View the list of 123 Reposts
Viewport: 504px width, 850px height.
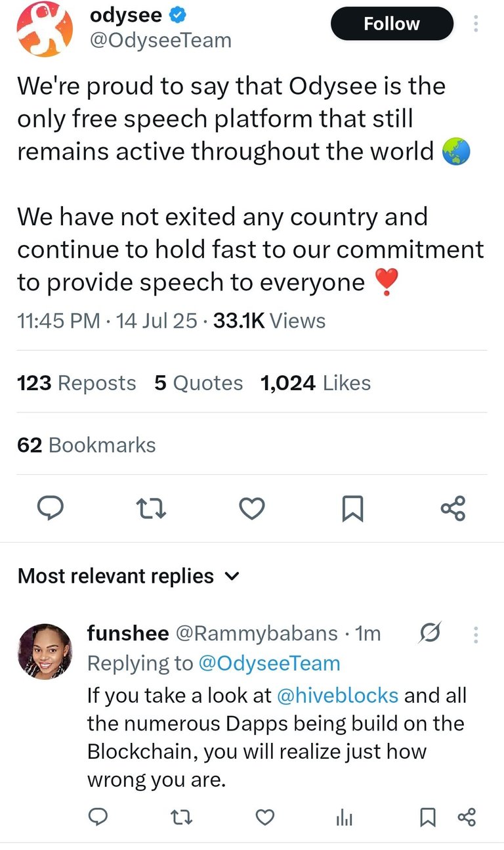click(x=76, y=383)
